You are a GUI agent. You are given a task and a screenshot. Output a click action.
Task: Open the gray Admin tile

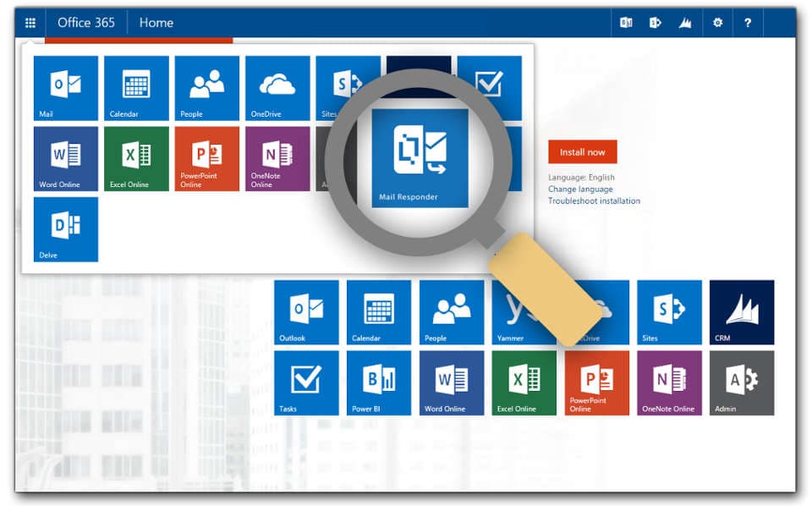pos(742,382)
